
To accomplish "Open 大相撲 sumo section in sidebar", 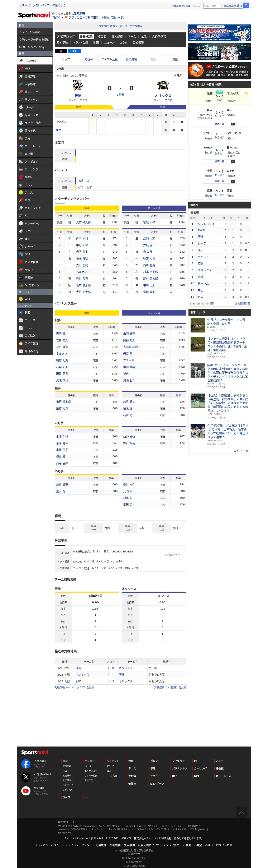I will pos(35,154).
